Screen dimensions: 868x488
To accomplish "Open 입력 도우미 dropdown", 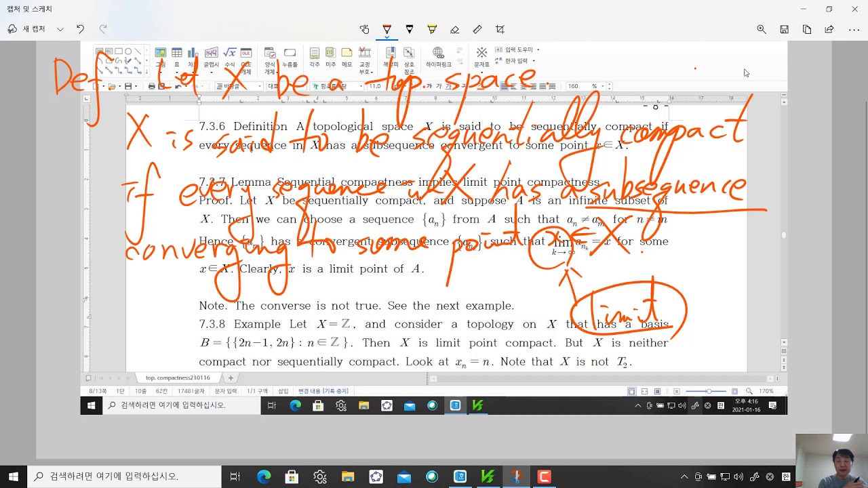I will 517,49.
